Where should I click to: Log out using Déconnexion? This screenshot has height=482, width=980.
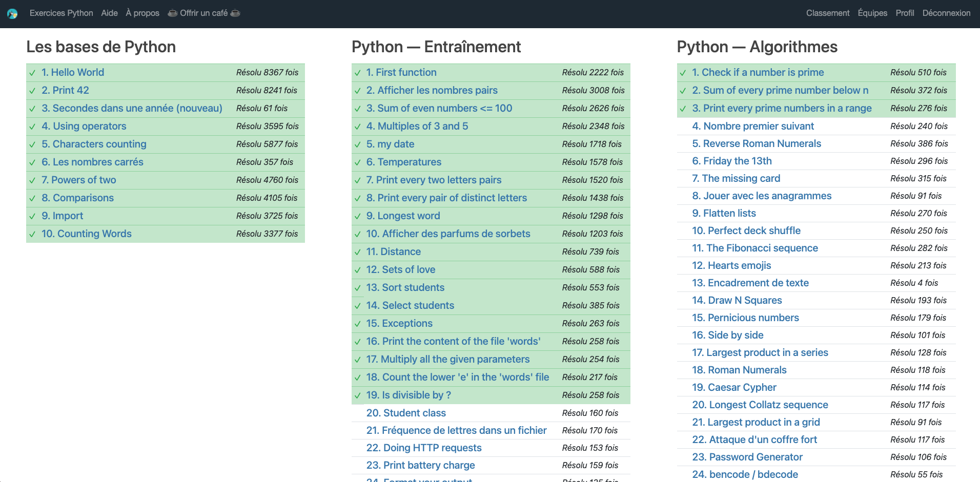pyautogui.click(x=946, y=13)
